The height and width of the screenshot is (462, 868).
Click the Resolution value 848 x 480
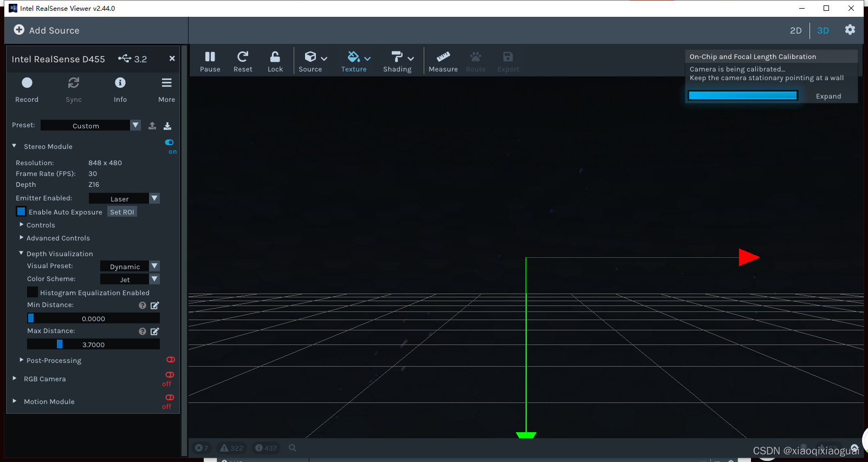(105, 162)
